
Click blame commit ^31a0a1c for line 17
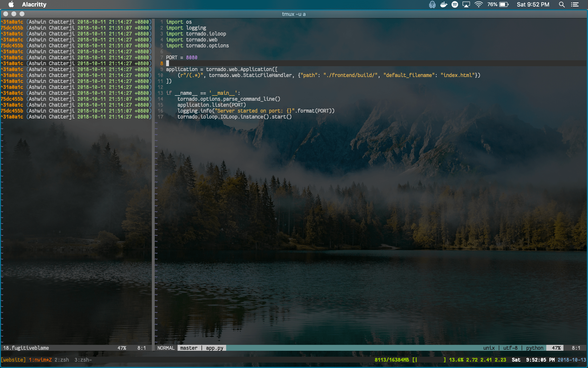pos(12,117)
